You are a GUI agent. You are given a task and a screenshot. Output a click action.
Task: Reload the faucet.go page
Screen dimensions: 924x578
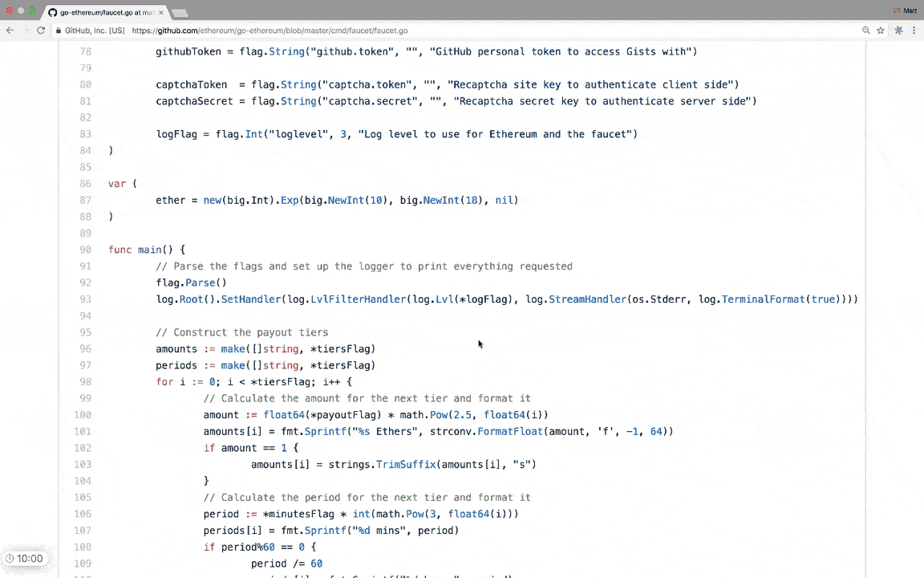[41, 31]
